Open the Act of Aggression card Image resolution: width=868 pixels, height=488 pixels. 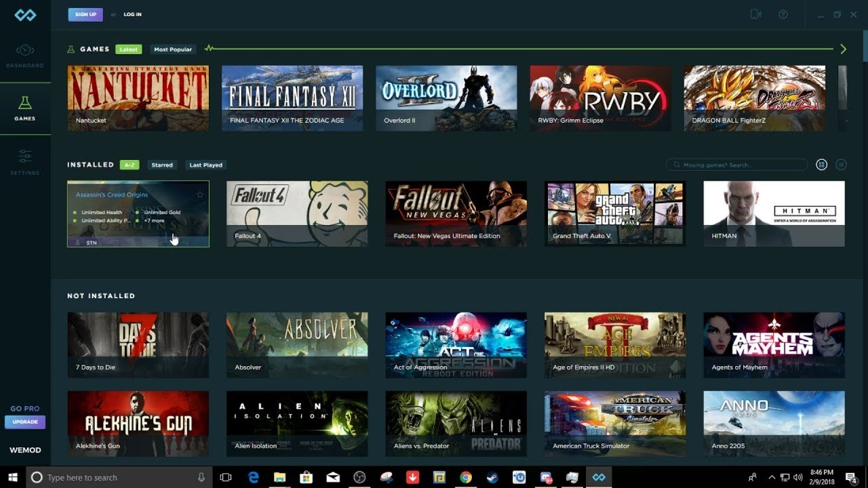click(456, 345)
